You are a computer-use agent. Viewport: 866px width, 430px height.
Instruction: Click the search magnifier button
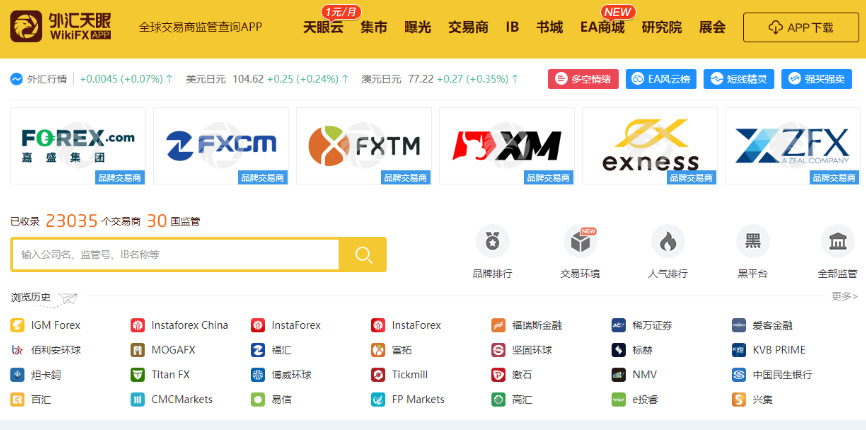pyautogui.click(x=363, y=254)
